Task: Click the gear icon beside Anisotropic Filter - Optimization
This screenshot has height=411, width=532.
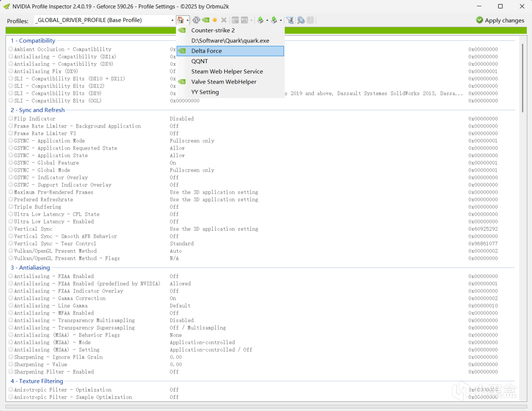Action: tap(11, 390)
